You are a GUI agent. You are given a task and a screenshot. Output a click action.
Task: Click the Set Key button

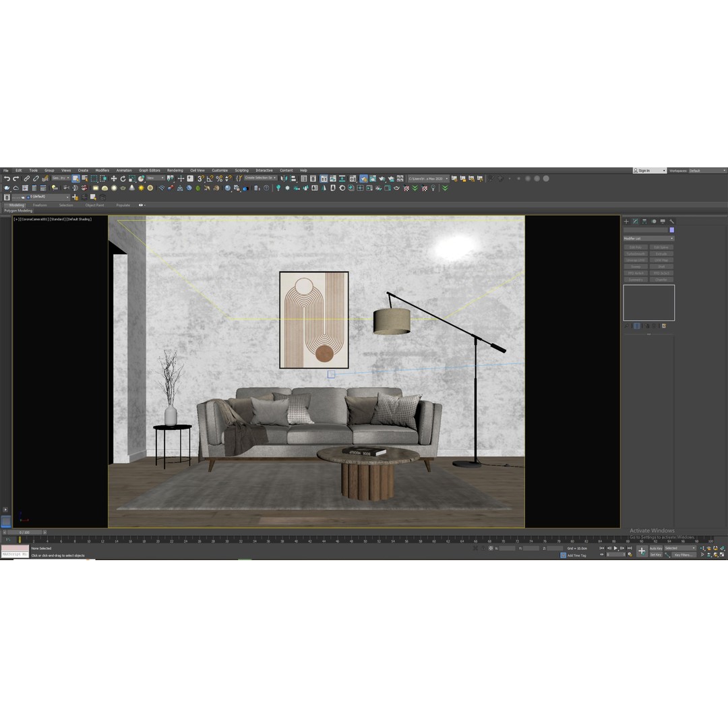[656, 555]
